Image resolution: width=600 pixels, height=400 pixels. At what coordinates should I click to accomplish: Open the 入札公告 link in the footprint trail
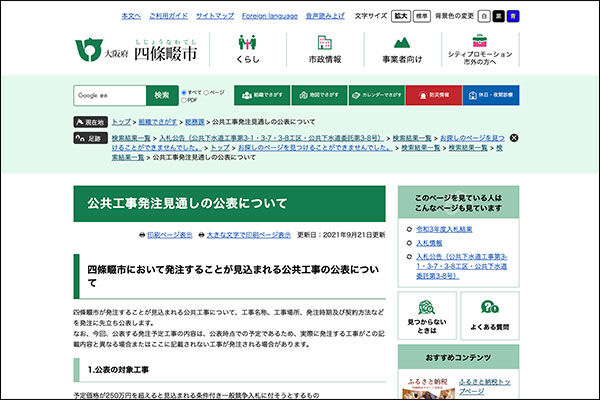point(271,138)
